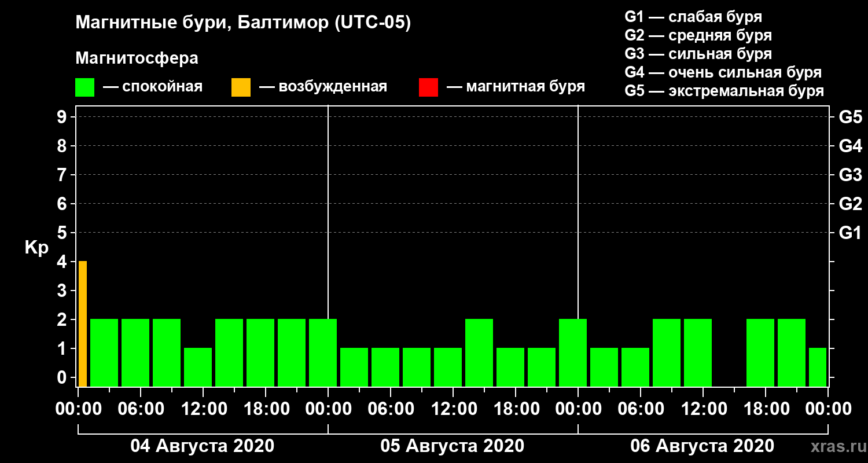The height and width of the screenshot is (463, 868).
Task: Click the 'G5 — экстремальная буря' legend line
Action: pos(724,91)
